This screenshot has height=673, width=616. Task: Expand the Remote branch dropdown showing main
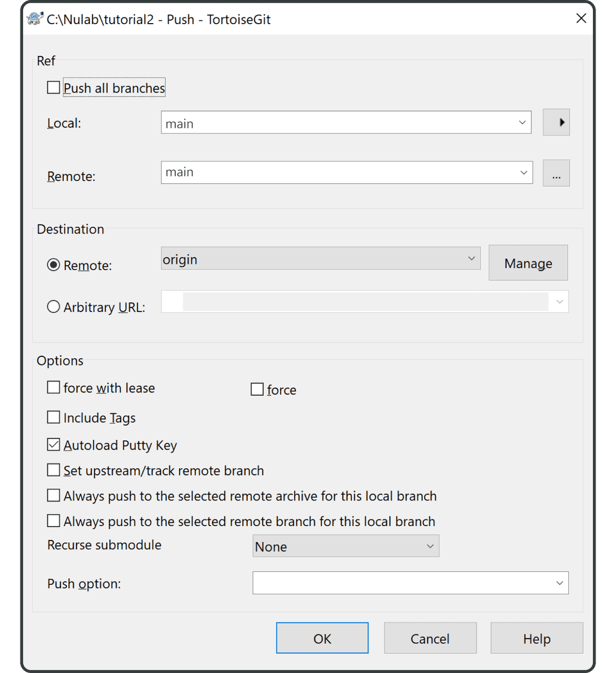tap(523, 172)
